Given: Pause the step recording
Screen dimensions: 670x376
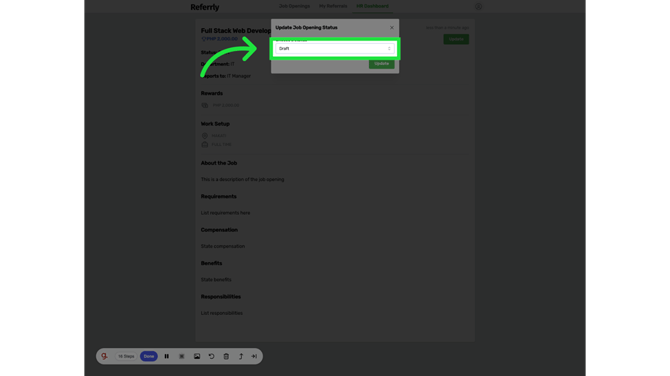Looking at the screenshot, I should click(x=167, y=356).
